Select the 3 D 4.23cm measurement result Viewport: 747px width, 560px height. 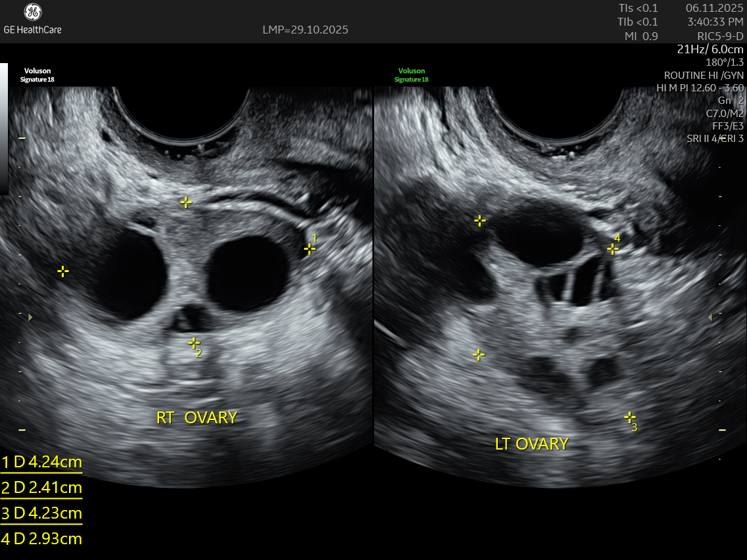[42, 513]
